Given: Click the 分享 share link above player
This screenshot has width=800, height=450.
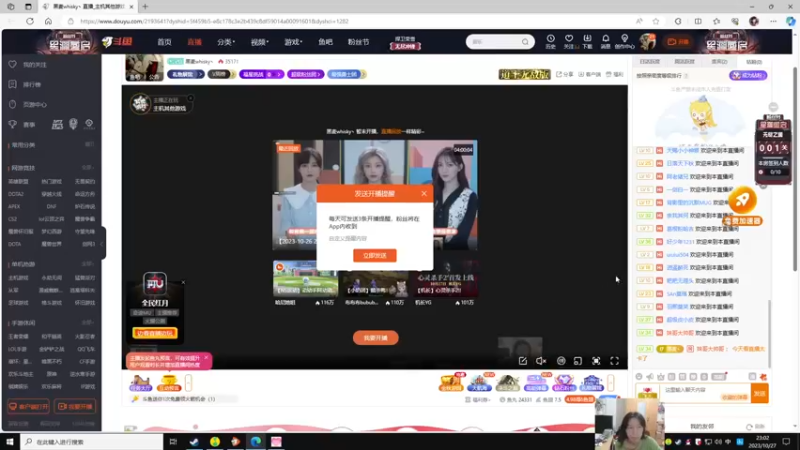Looking at the screenshot, I should [565, 74].
